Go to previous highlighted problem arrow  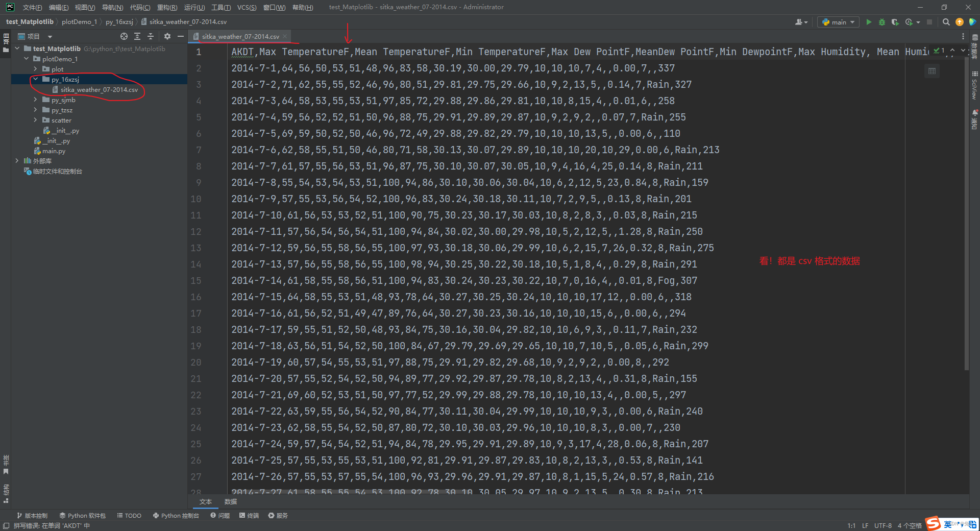pos(952,51)
